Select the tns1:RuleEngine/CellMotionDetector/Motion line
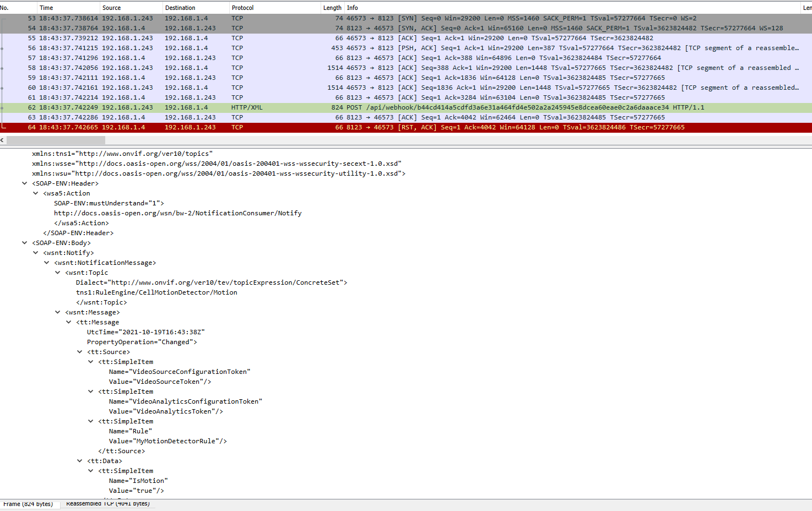The width and height of the screenshot is (812, 511). tap(156, 292)
